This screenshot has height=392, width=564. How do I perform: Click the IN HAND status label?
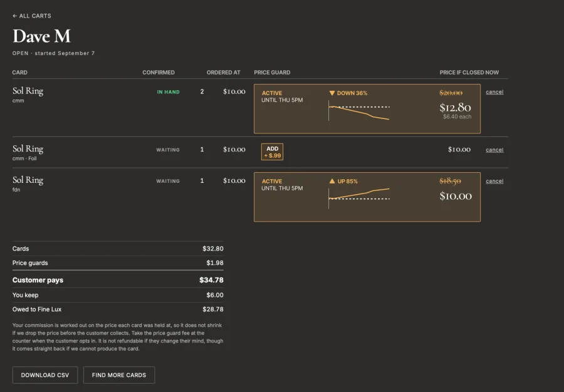click(169, 92)
